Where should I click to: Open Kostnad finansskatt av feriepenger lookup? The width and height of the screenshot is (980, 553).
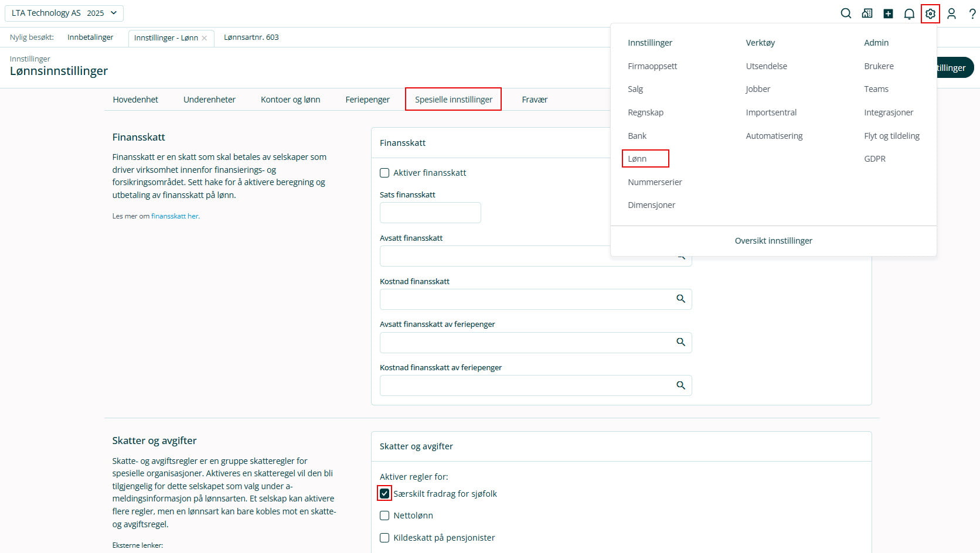(680, 385)
